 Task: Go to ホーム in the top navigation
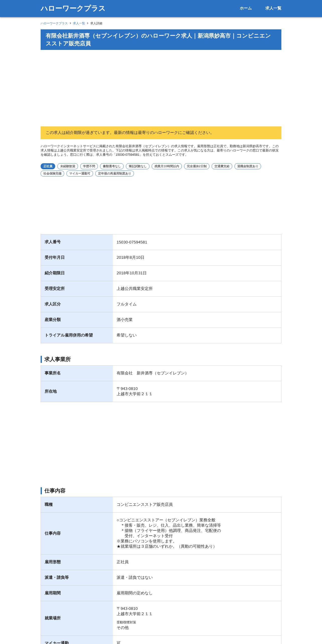point(246,8)
